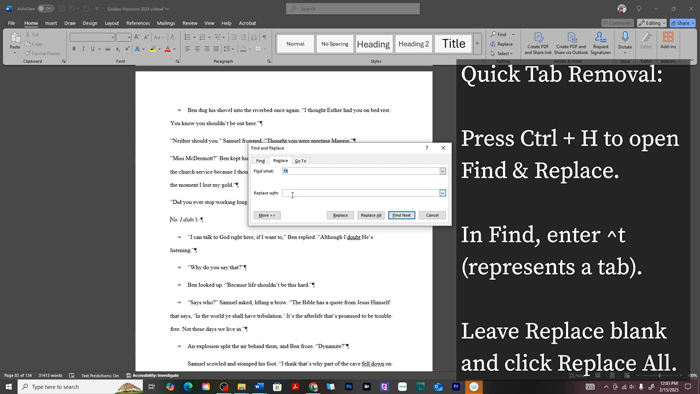Click the title bar Search box
Viewport: 700px width, 394px height.
(x=353, y=8)
